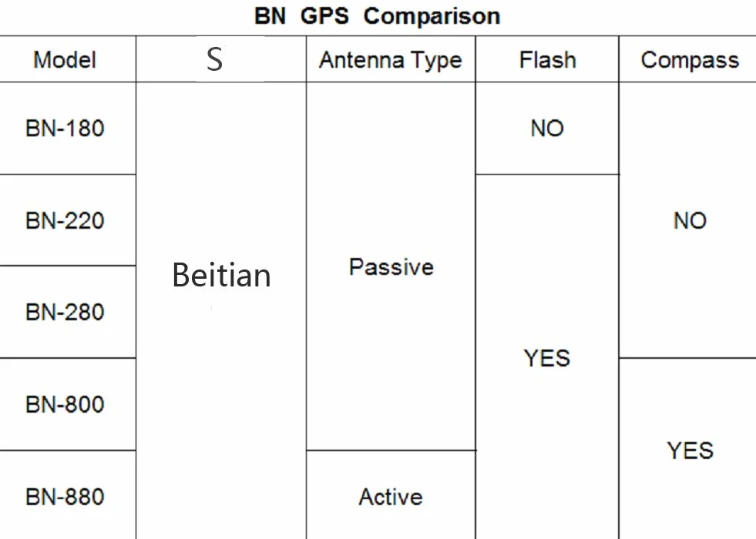Click the Passive antenna cell
Viewport: 756px width, 539px height.
click(391, 267)
